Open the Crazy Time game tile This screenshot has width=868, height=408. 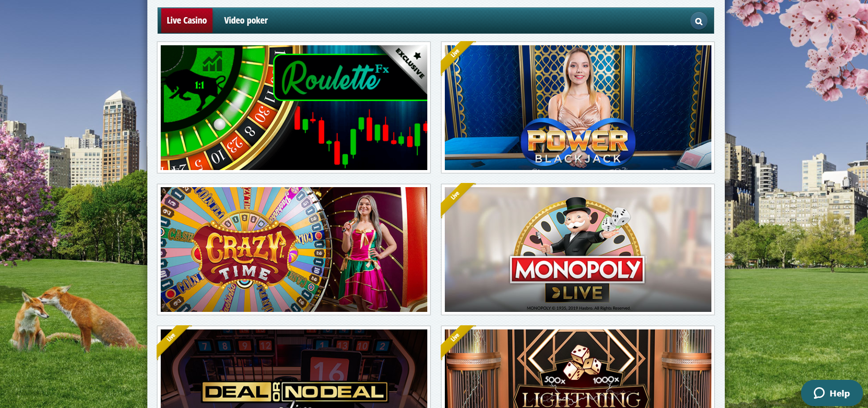(x=294, y=250)
